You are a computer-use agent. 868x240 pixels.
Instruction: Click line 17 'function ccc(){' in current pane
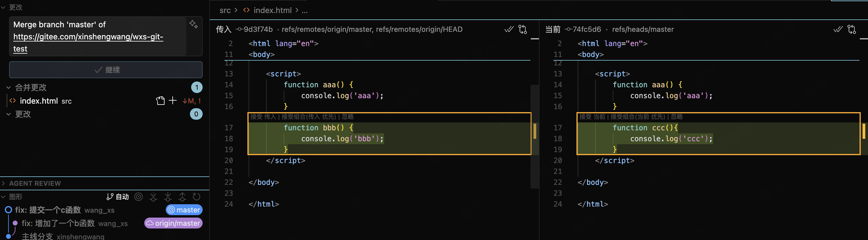(645, 128)
